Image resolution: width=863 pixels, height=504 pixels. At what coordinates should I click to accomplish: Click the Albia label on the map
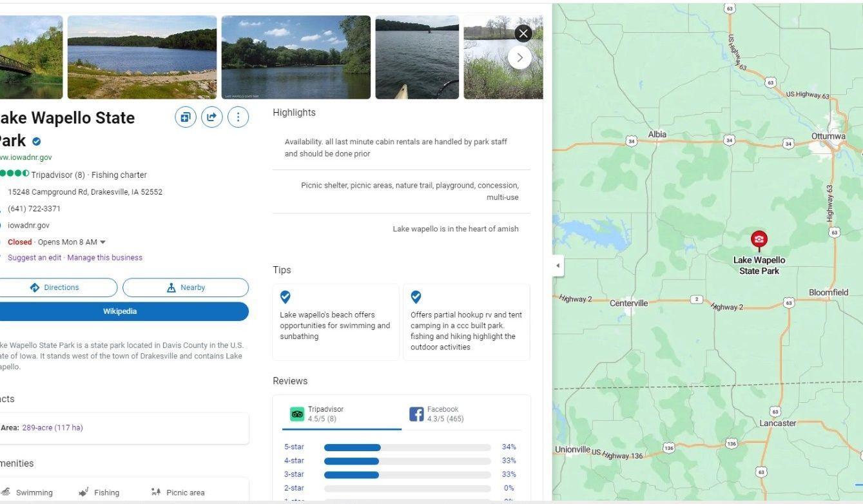pyautogui.click(x=657, y=134)
